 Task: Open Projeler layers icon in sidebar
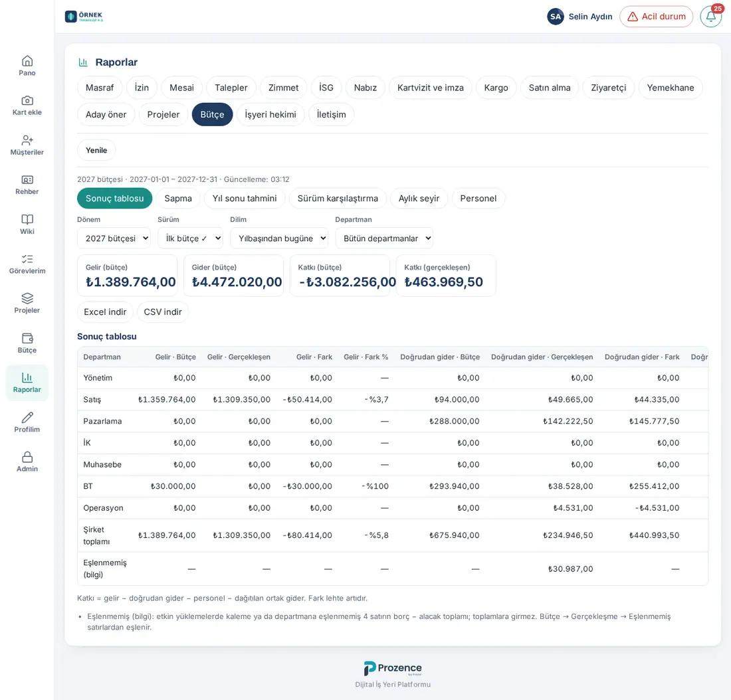point(27,298)
